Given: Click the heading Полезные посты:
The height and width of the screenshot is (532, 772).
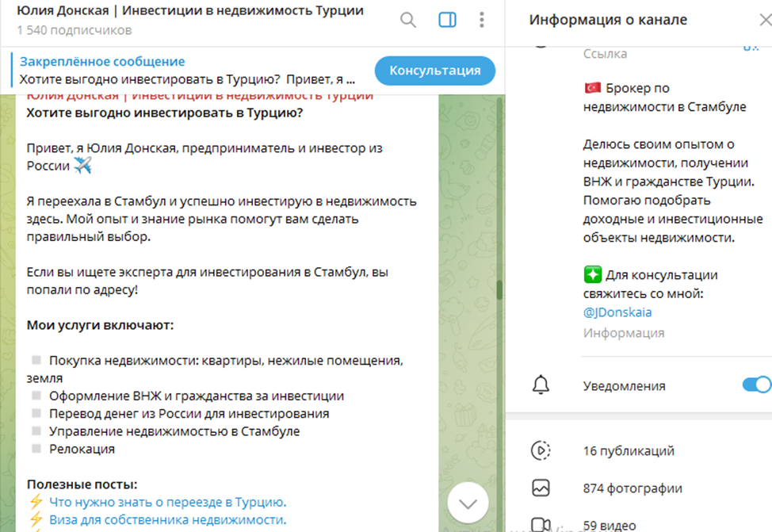Looking at the screenshot, I should [x=82, y=484].
